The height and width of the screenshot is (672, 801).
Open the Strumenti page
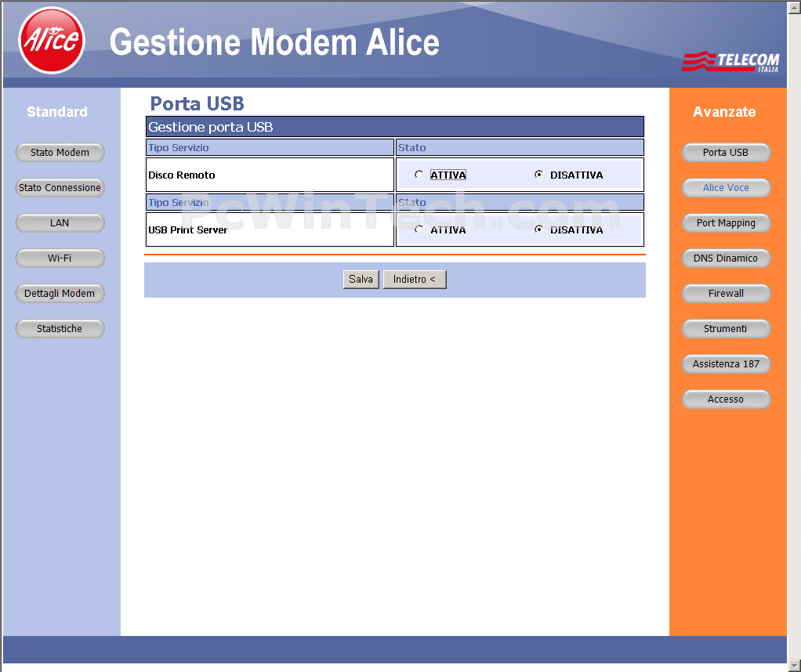pos(726,328)
